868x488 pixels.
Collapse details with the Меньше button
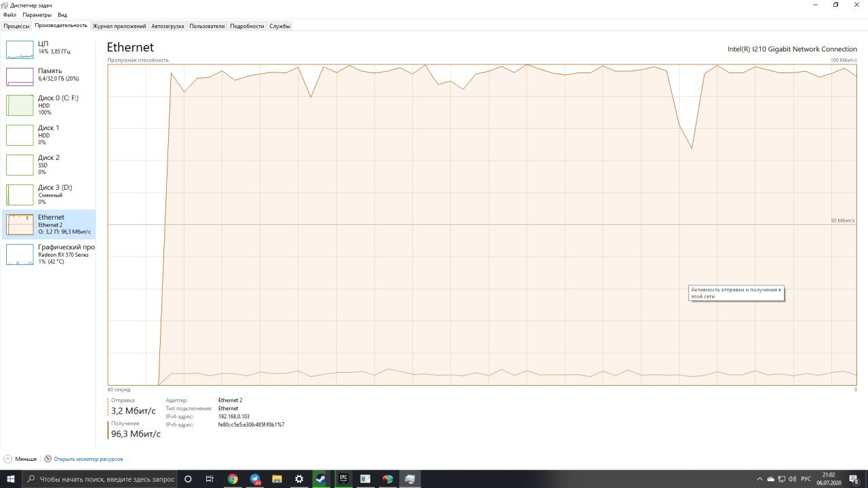click(x=21, y=459)
